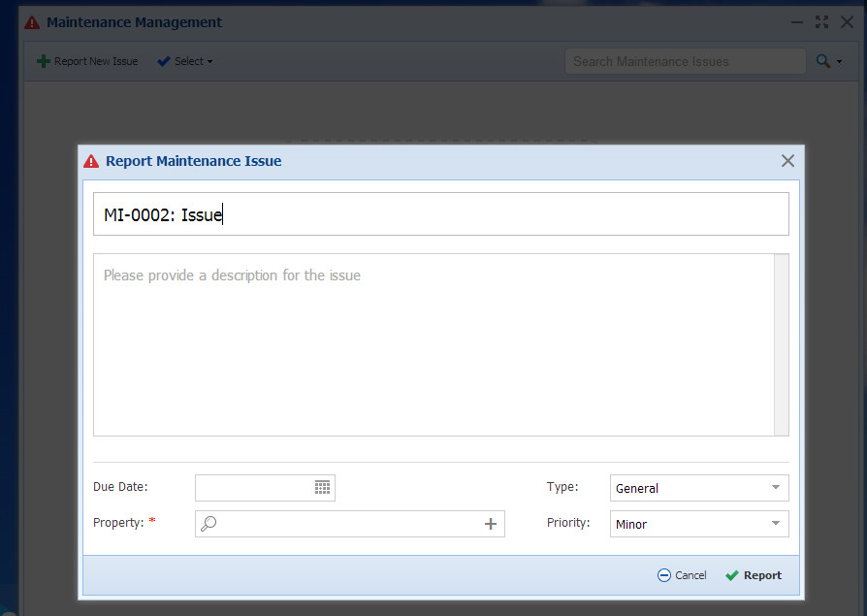Click the red warning icon beside Maintenance Management
Screen dimensions: 867x616
click(32, 22)
